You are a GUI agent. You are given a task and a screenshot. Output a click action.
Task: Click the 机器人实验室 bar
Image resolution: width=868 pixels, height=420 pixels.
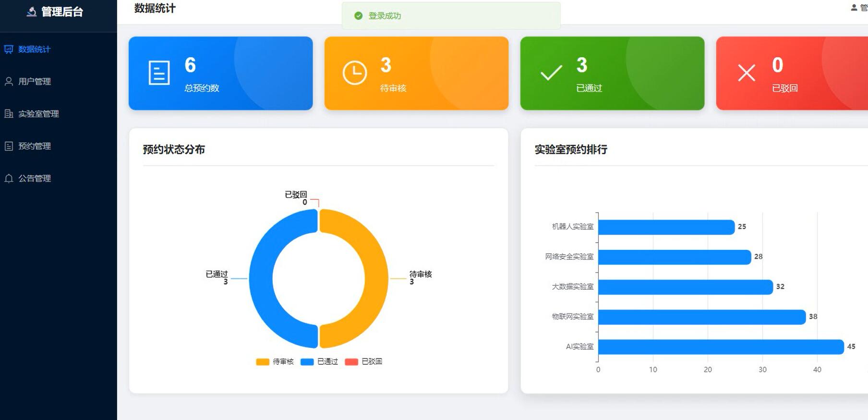coord(666,227)
